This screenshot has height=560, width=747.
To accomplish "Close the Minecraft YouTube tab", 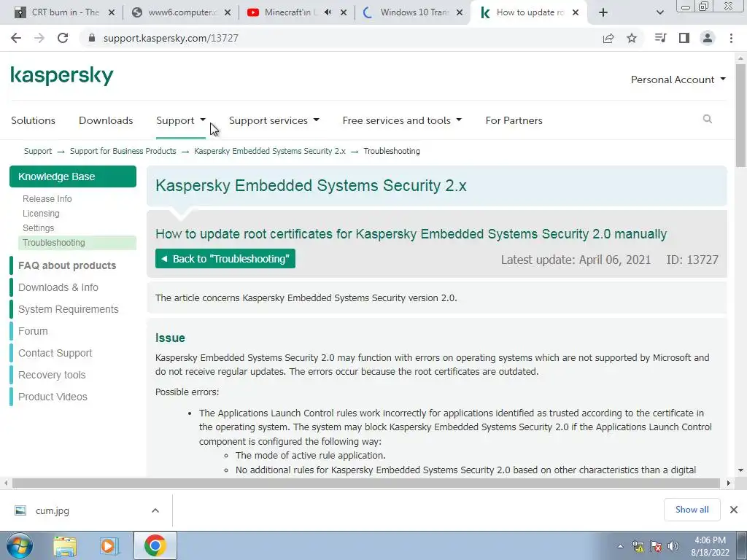I will pyautogui.click(x=344, y=13).
